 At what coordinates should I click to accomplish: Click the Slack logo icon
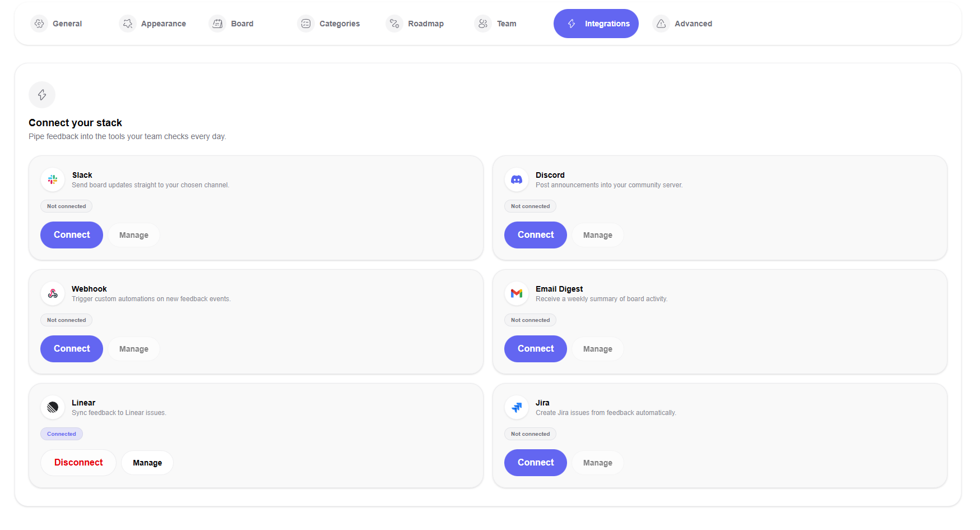click(x=52, y=179)
